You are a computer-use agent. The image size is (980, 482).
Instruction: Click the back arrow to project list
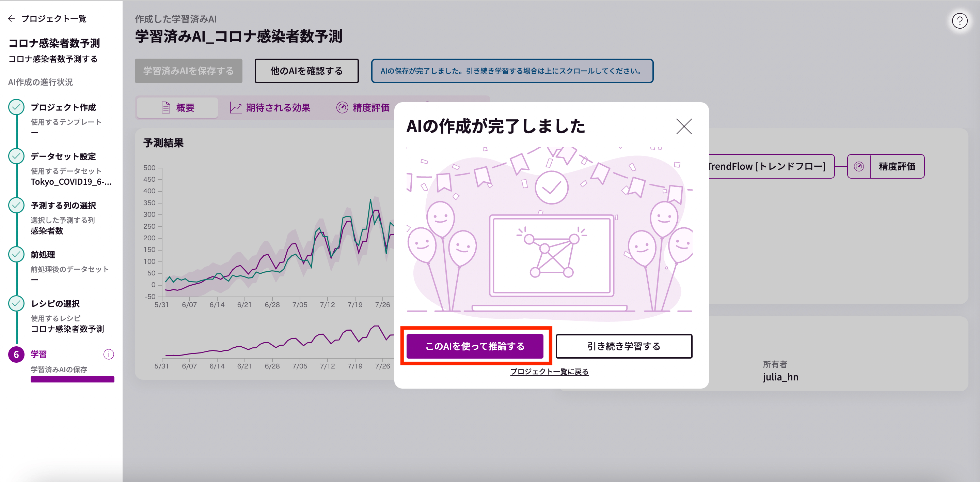coord(12,19)
